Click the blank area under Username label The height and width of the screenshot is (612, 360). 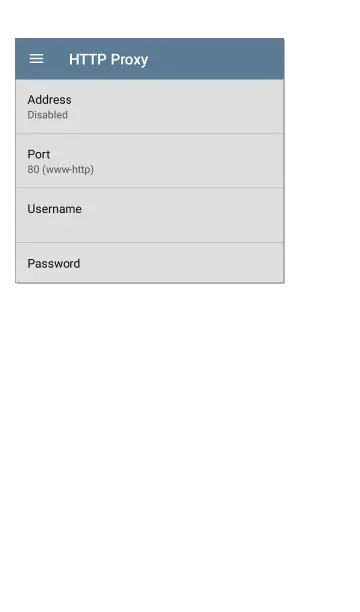[x=55, y=226]
